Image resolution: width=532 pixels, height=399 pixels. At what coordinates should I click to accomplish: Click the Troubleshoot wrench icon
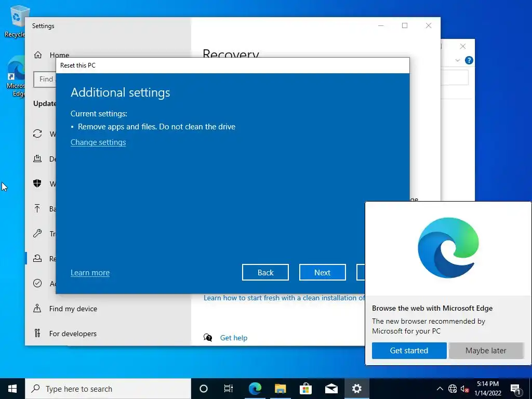(37, 233)
